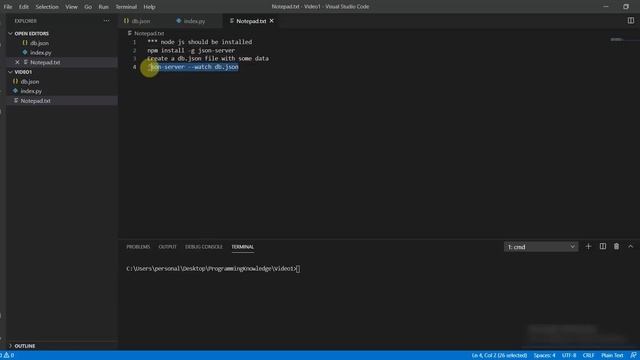Switch to the Output panel tab
This screenshot has width=640, height=360.
167,247
